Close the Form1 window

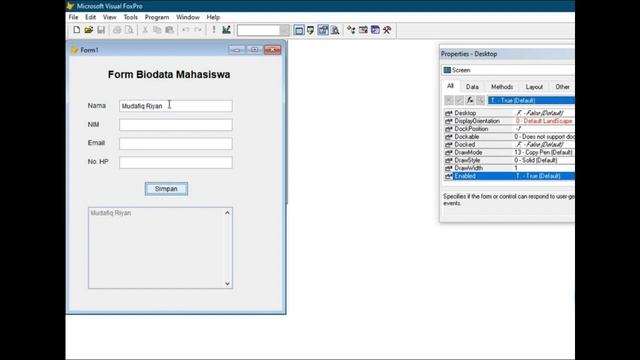272,50
